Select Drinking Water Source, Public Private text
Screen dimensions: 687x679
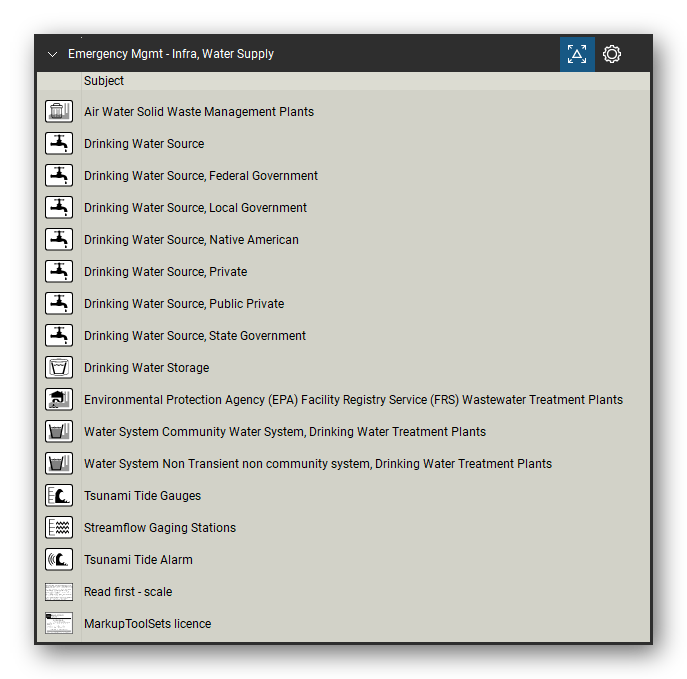(184, 304)
